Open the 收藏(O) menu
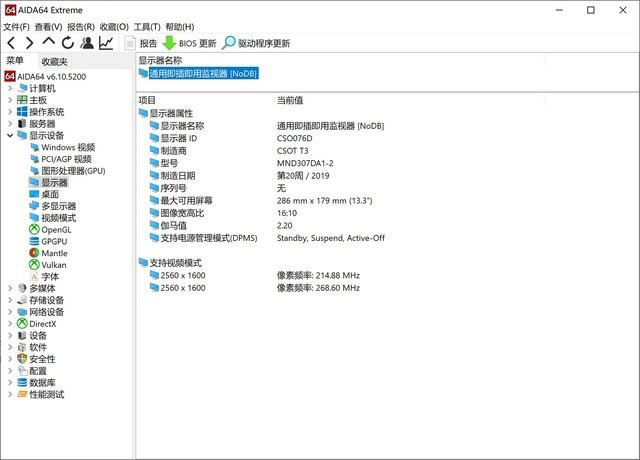Image resolution: width=640 pixels, height=460 pixels. point(114,27)
